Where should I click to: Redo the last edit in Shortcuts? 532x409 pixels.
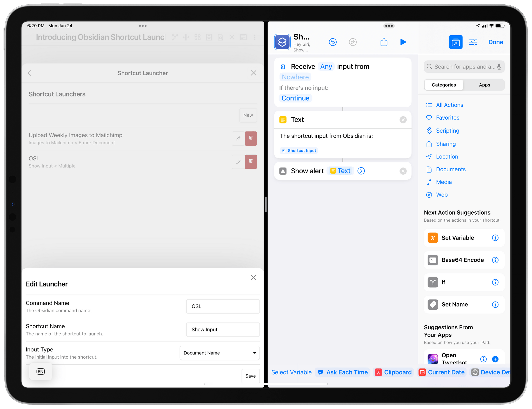tap(353, 42)
